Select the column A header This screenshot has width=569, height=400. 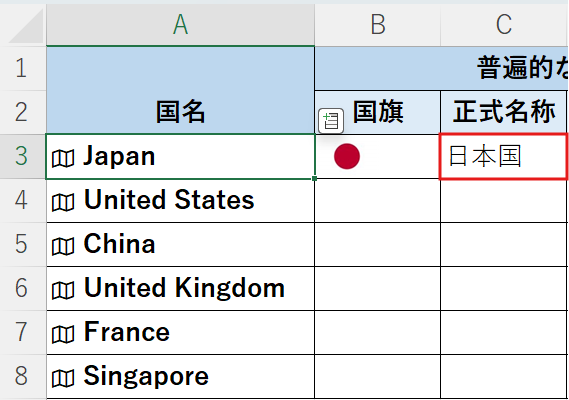(x=180, y=25)
